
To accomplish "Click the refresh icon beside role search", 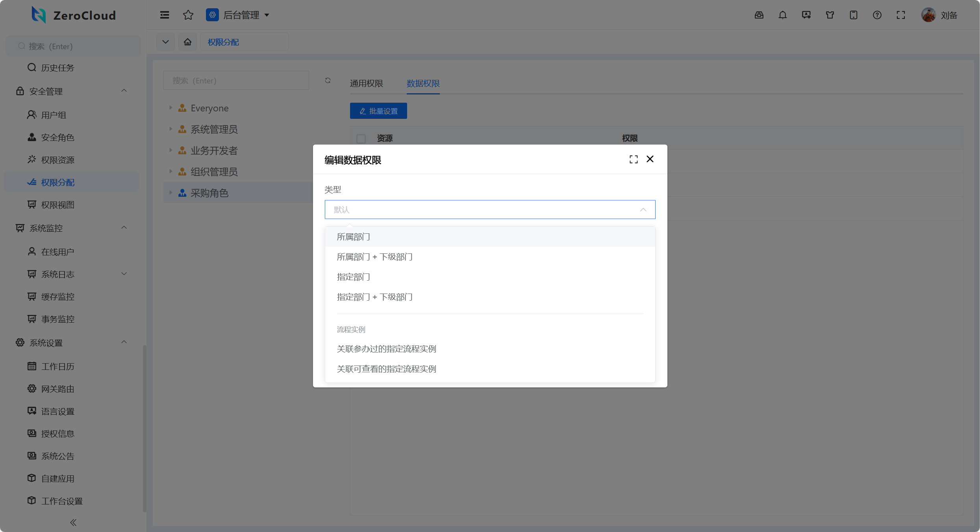I will coord(328,80).
